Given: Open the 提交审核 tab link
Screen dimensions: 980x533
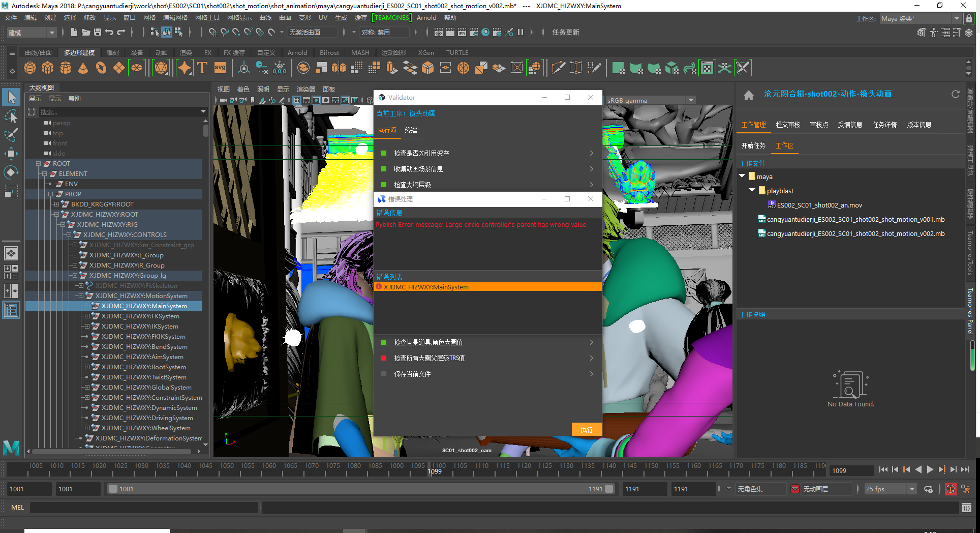Looking at the screenshot, I should coord(787,125).
